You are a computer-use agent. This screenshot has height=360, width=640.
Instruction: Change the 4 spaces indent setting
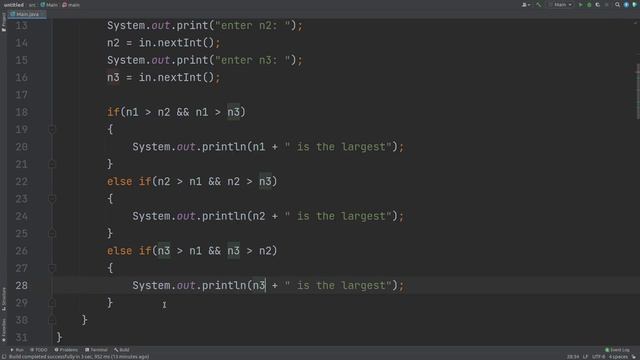point(618,357)
